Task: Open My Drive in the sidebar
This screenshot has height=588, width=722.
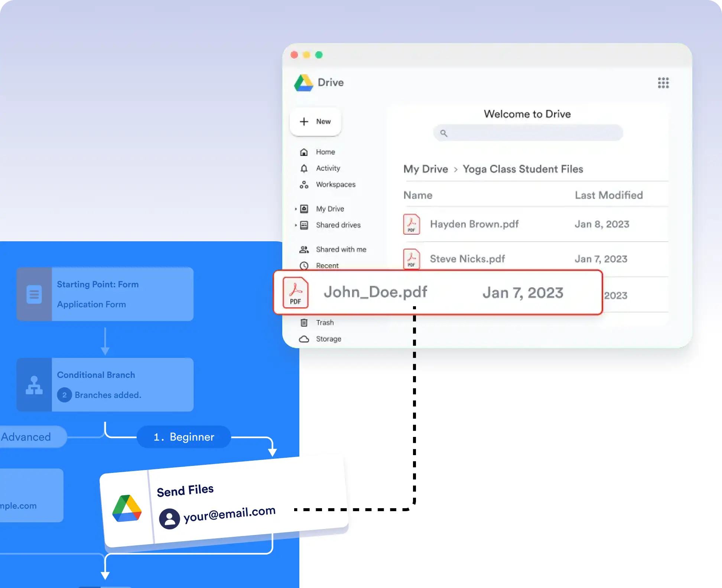Action: point(330,209)
